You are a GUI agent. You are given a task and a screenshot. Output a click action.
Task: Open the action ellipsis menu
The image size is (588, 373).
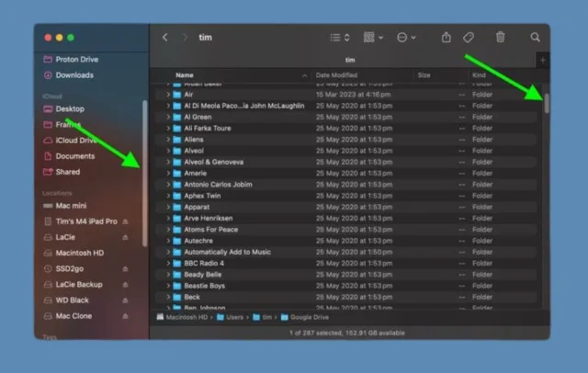tap(406, 38)
